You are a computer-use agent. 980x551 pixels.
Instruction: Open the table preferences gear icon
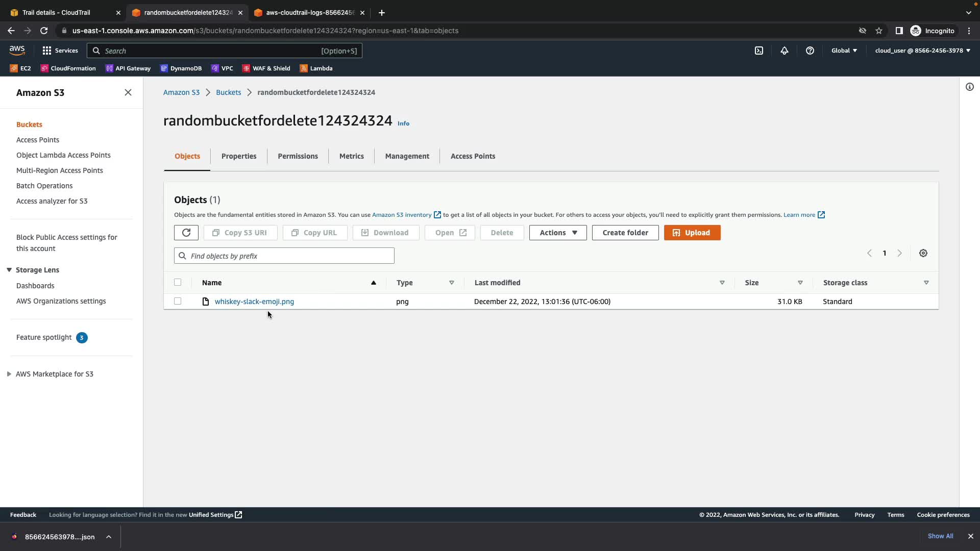tap(923, 253)
